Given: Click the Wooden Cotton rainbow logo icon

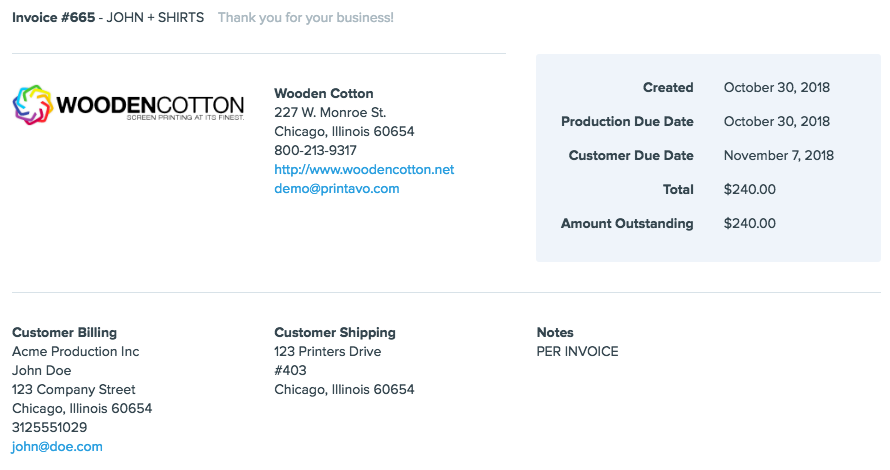Looking at the screenshot, I should (32, 105).
